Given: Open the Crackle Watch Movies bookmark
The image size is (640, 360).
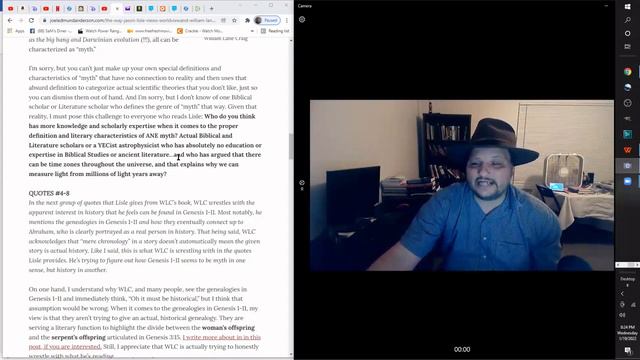Looking at the screenshot, I should coord(200,31).
